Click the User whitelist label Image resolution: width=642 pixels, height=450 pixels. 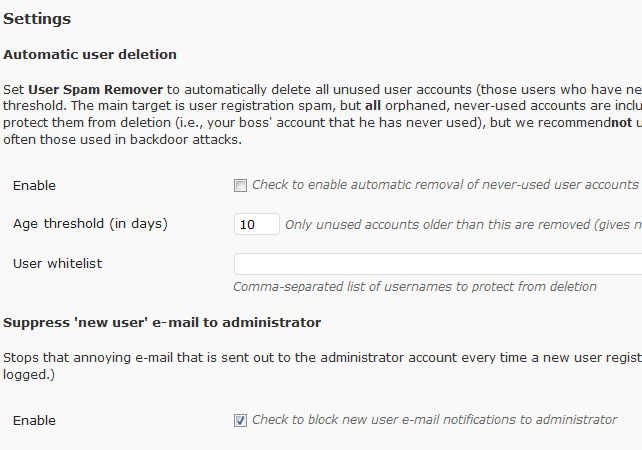coord(58,264)
